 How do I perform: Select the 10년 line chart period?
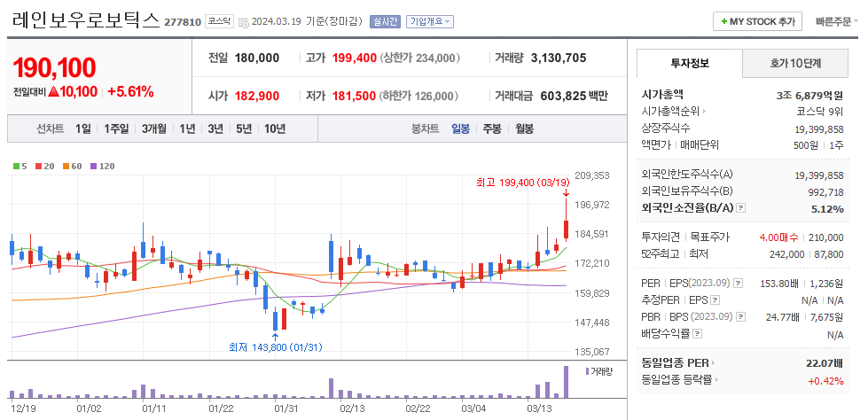[x=275, y=129]
